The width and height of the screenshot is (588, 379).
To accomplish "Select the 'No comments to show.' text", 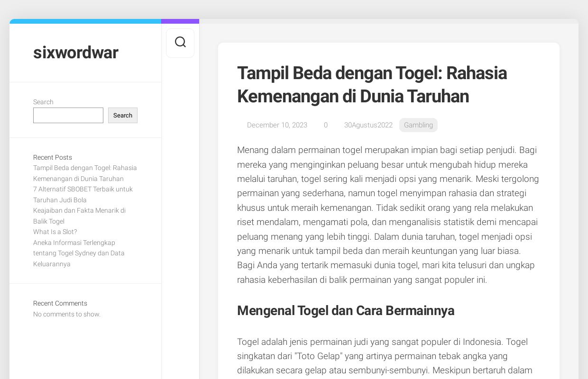I will point(67,314).
